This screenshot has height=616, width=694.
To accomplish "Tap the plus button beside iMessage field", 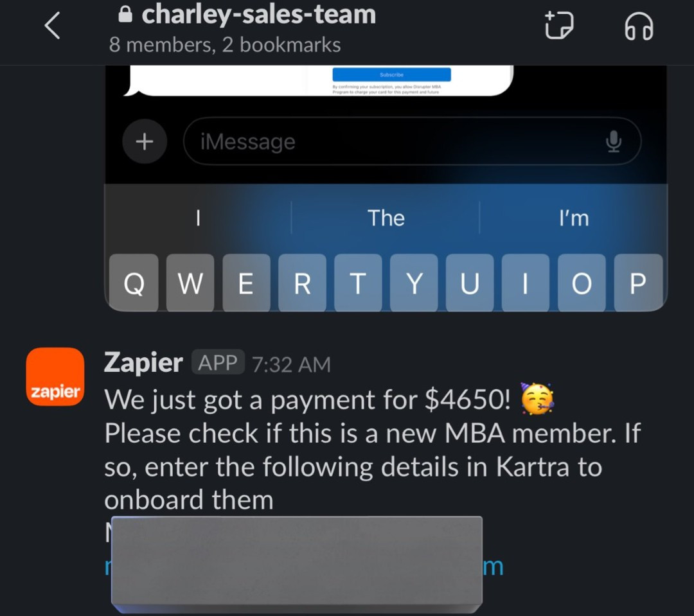I will point(145,141).
